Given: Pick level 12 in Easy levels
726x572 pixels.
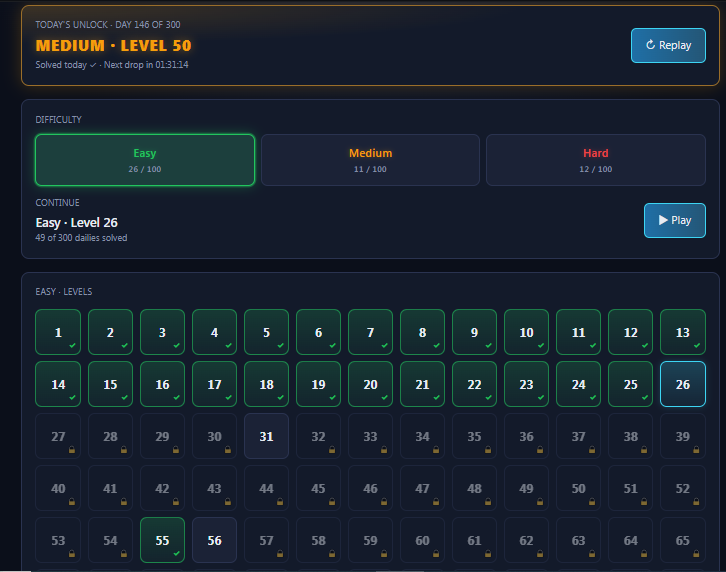Looking at the screenshot, I should 631,332.
